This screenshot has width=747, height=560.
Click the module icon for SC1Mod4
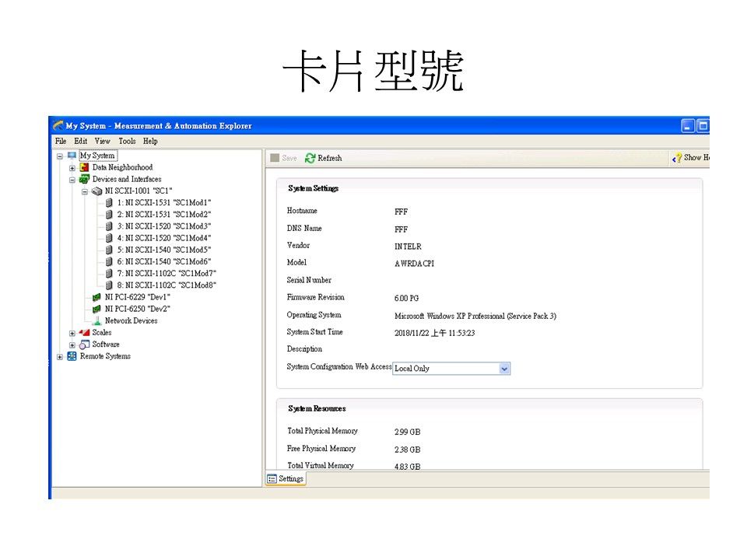click(109, 238)
